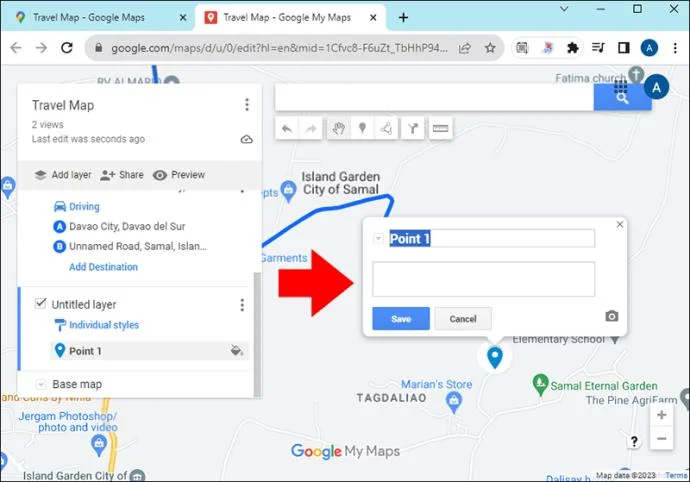The image size is (690, 482).
Task: Open Chrome three-dot menu
Action: 675,48
